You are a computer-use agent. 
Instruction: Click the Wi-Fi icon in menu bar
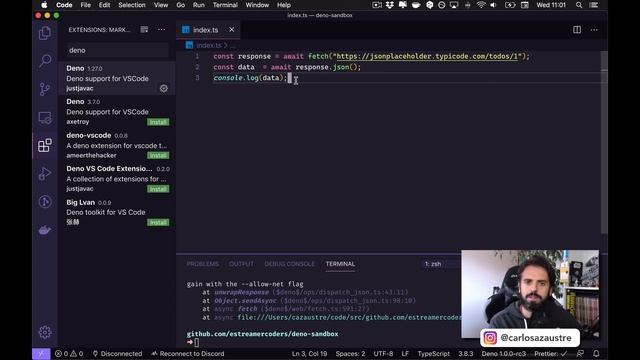(481, 5)
